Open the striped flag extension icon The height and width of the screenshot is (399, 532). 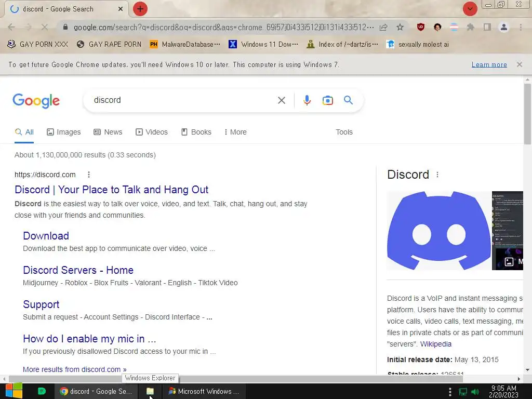click(x=454, y=27)
